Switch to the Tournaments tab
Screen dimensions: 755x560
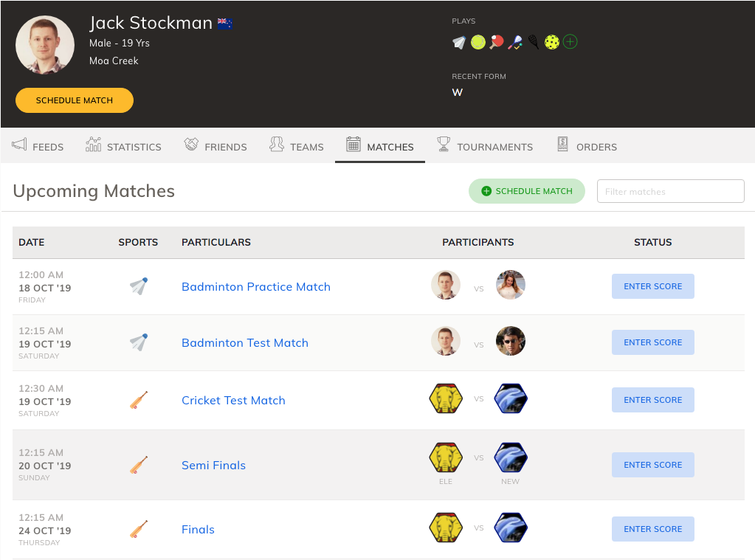coord(485,146)
